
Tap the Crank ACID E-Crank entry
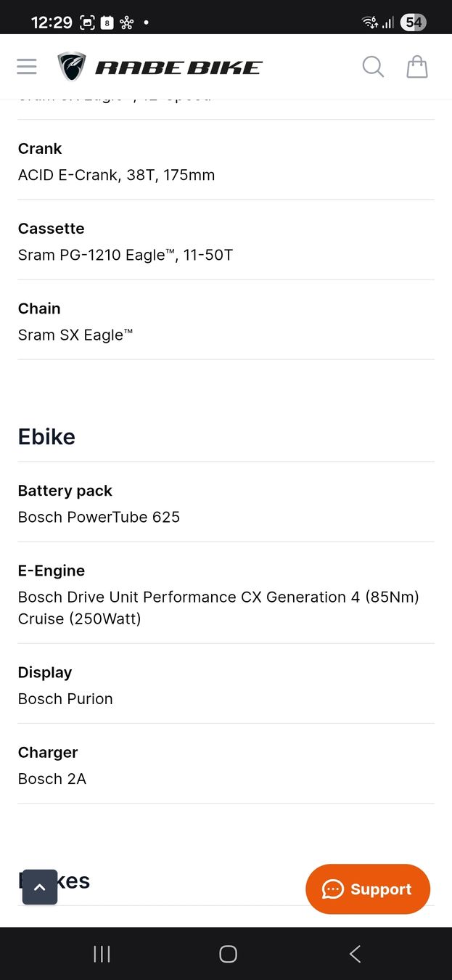(226, 161)
